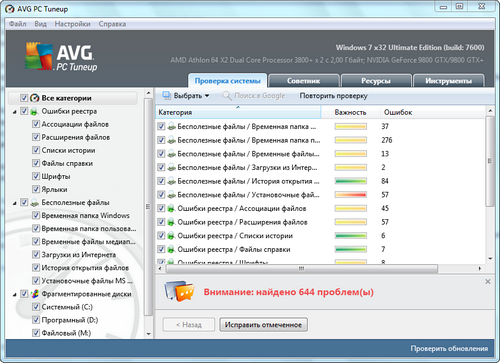Uncheck Расширения файлов in the tree

pyautogui.click(x=36, y=137)
